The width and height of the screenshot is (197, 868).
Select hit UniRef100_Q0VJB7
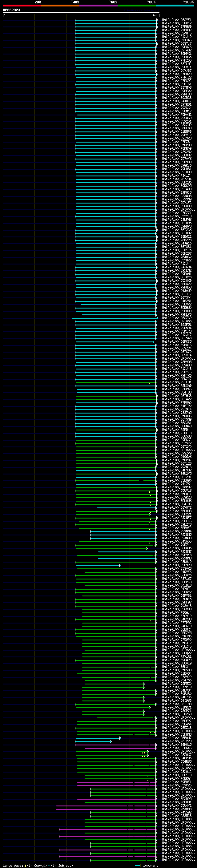177,71
